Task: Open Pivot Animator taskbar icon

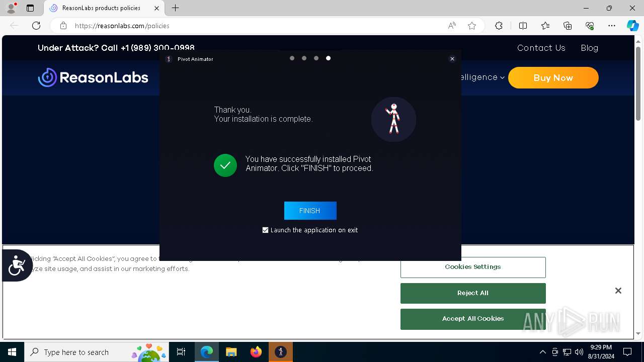Action: pos(281,352)
